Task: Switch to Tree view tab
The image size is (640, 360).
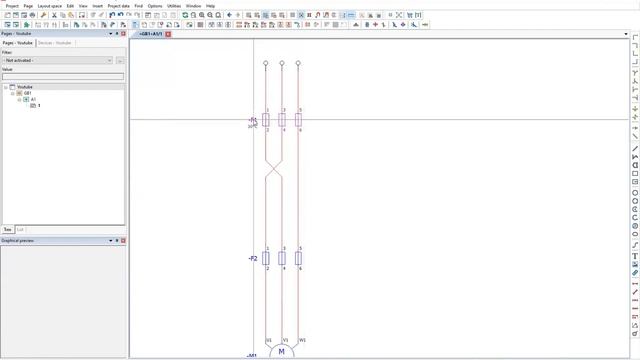Action: pos(7,229)
